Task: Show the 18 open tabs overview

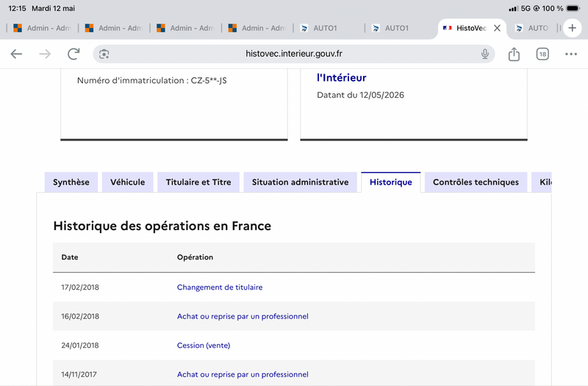Action: click(x=542, y=54)
